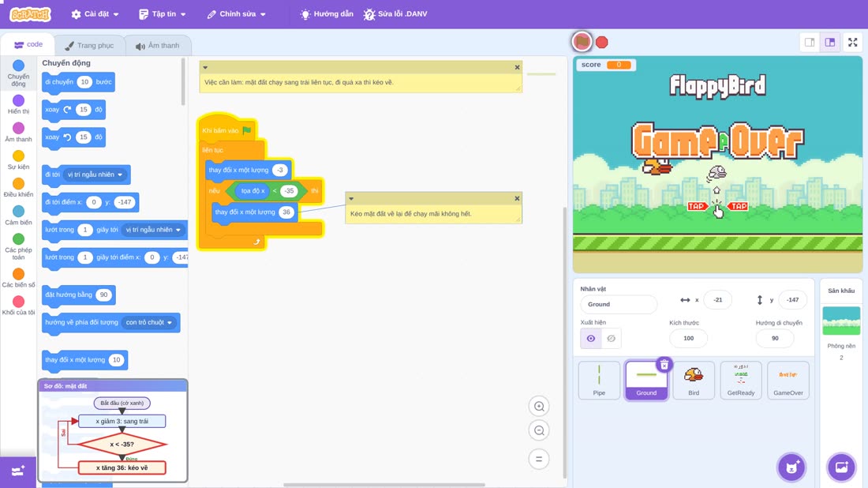This screenshot has width=868, height=488.
Task: Select the Khối của tôi category
Action: pos(18,306)
